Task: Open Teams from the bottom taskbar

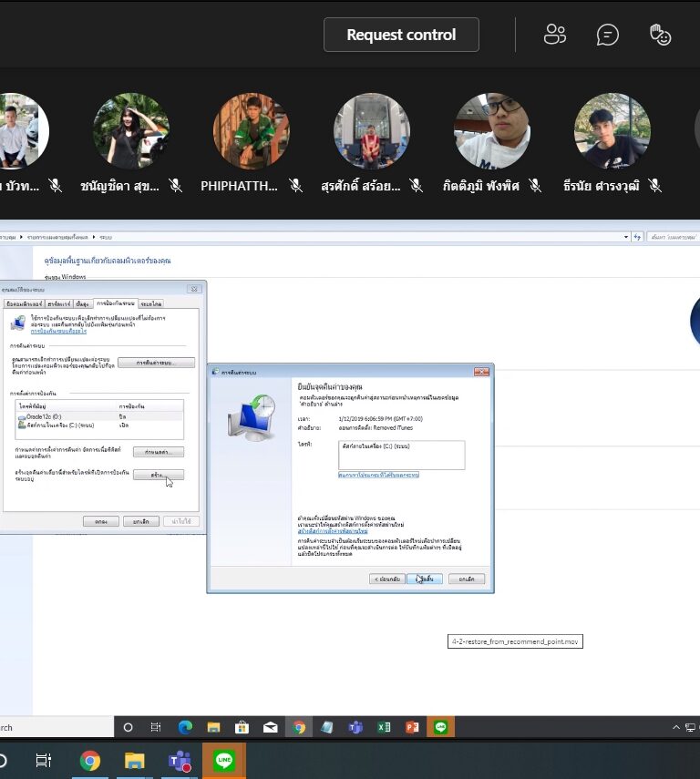Action: click(180, 760)
